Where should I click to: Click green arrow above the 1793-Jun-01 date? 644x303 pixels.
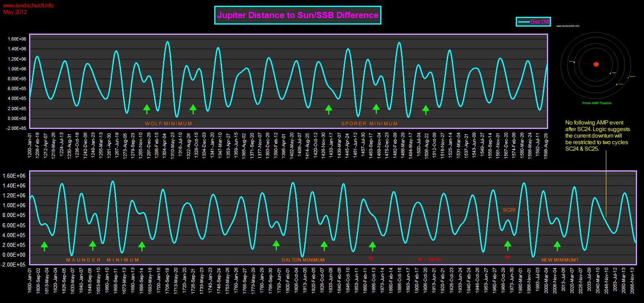(276, 245)
